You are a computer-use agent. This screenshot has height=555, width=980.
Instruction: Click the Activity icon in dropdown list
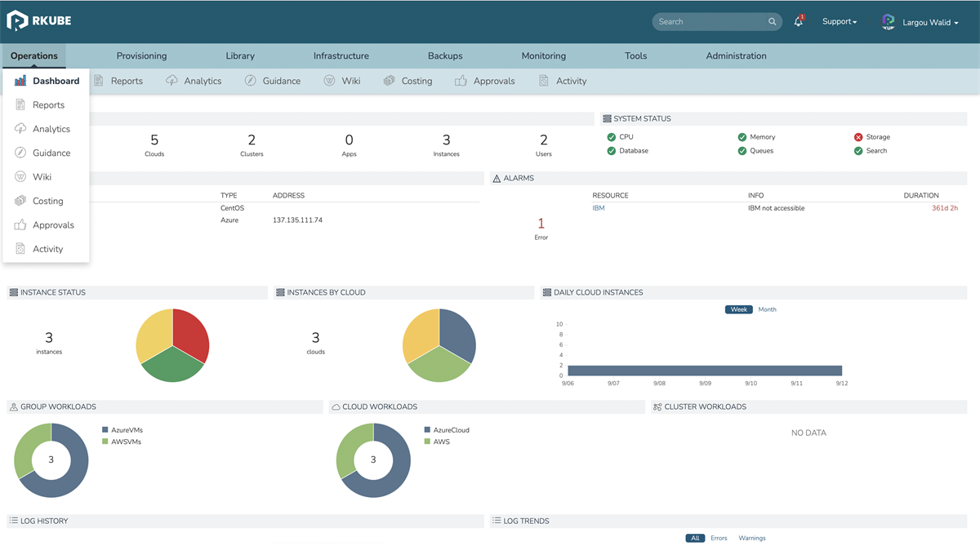(20, 249)
